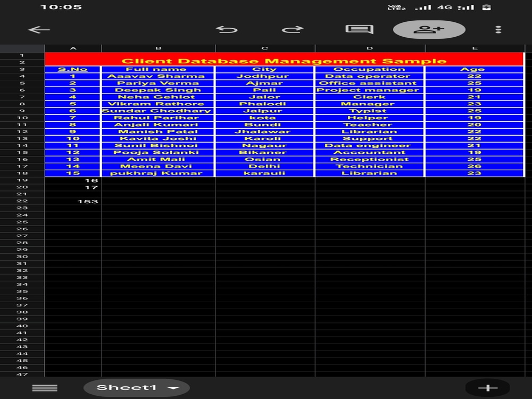The image size is (532, 399).
Task: Select occupation cell Data operator
Action: [370, 76]
